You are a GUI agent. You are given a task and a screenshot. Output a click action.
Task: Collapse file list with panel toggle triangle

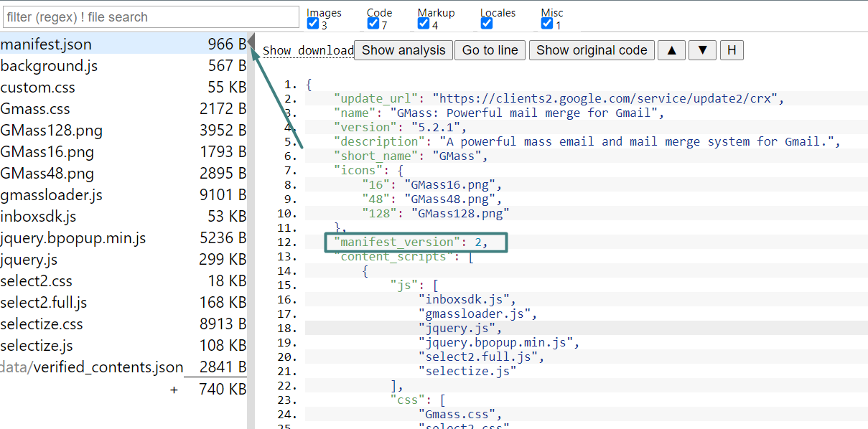(252, 43)
